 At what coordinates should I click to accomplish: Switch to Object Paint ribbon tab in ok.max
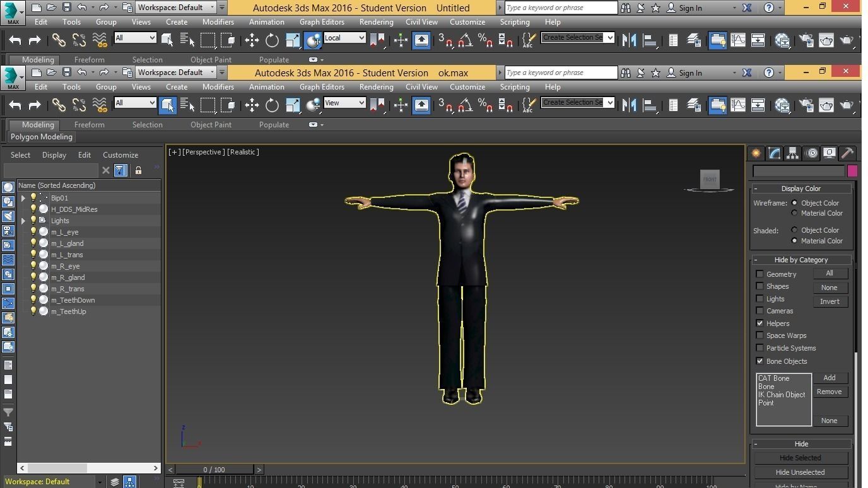(211, 125)
